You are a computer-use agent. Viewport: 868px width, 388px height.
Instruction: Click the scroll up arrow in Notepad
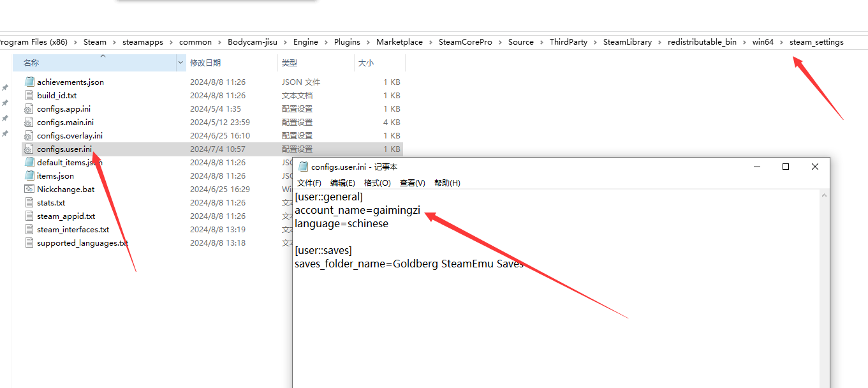[x=824, y=195]
